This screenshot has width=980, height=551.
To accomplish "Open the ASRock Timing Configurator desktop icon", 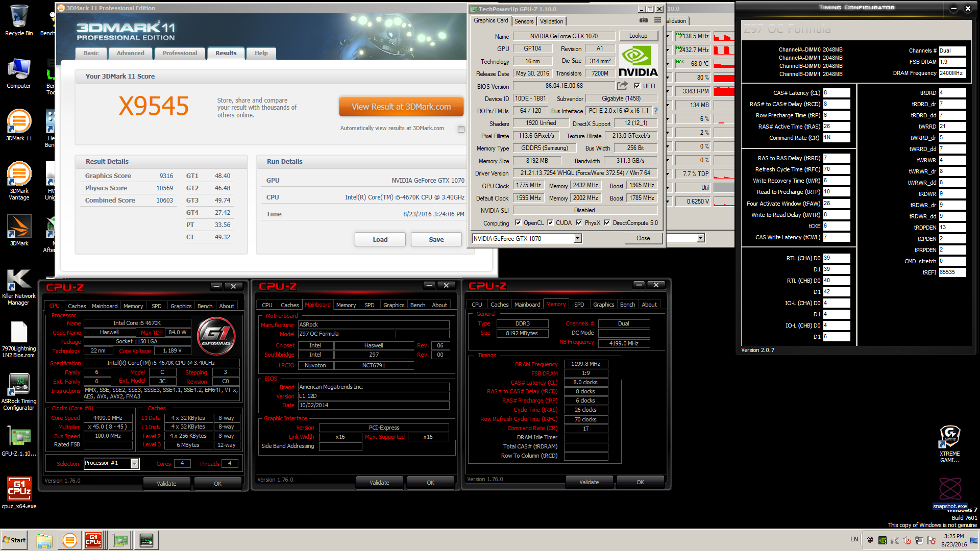I will pyautogui.click(x=19, y=392).
